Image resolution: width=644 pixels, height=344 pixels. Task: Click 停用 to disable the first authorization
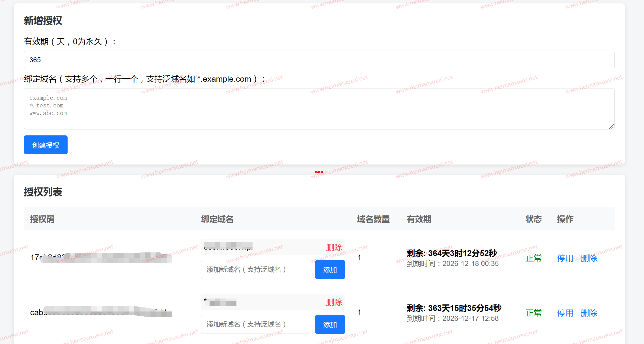[565, 258]
